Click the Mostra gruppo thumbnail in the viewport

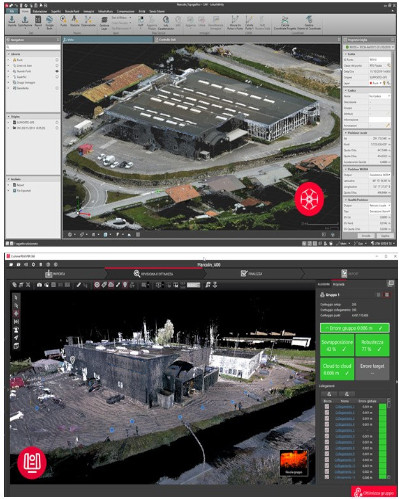click(294, 462)
